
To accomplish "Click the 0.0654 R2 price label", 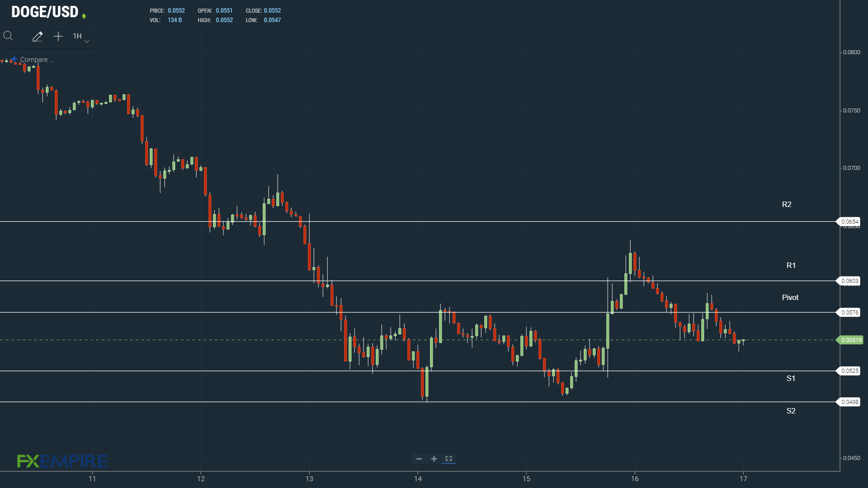I will coord(849,221).
